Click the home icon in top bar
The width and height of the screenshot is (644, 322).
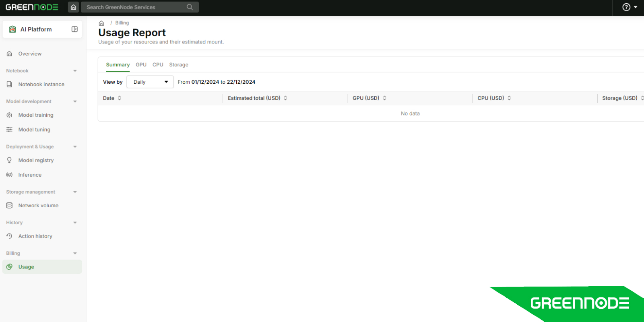point(73,7)
